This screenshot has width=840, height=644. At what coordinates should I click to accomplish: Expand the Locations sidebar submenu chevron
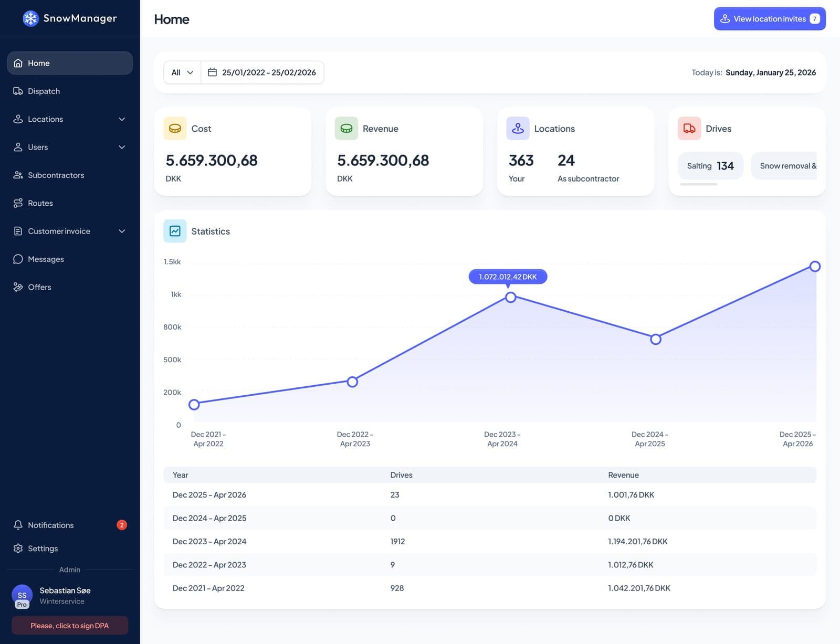coord(122,119)
